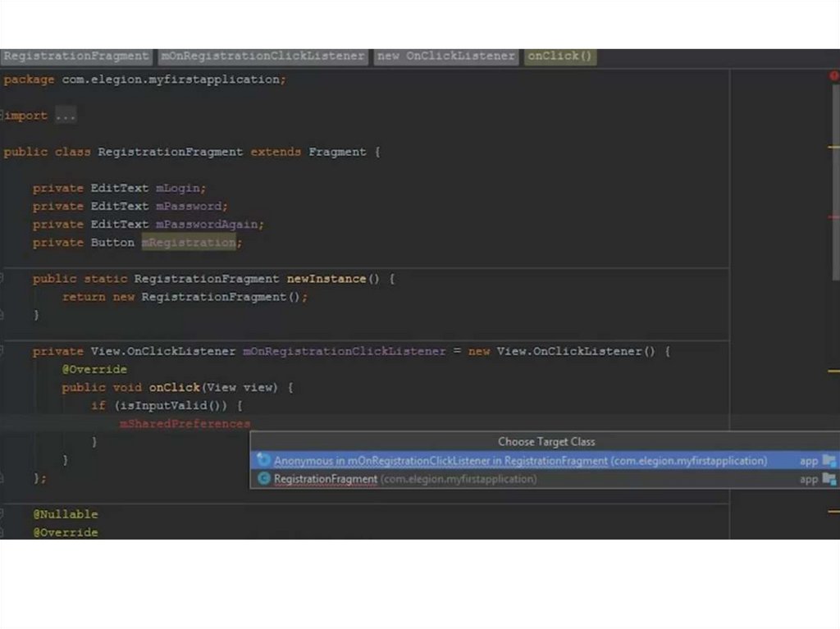Viewport: 840px width, 629px height.
Task: Select mOnRegistrationClickListener breadcrumb
Action: 262,57
